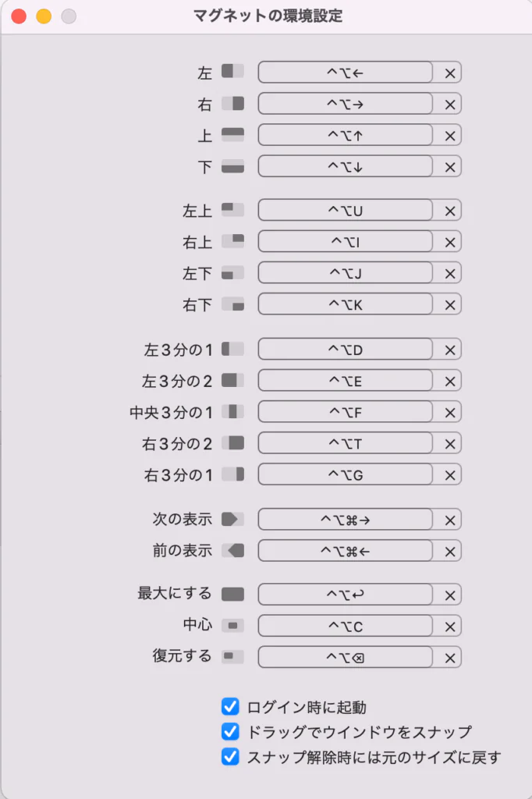532x799 pixels.
Task: Click the 左3分の1 shortcut recorder field
Action: point(346,350)
